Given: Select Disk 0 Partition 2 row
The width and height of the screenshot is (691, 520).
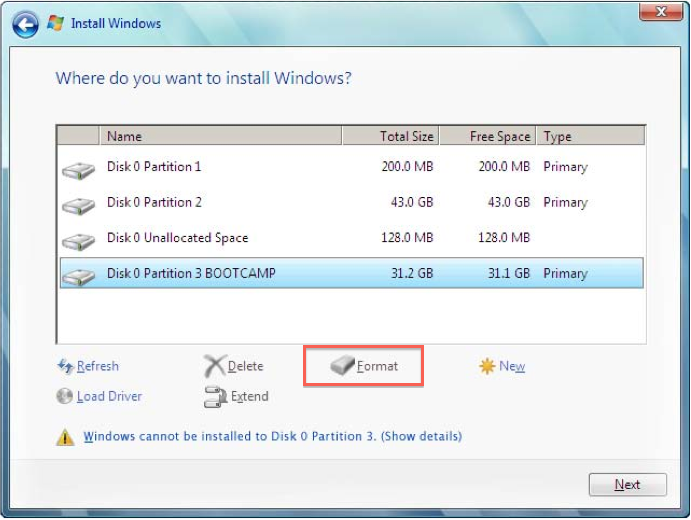Looking at the screenshot, I should pos(351,202).
